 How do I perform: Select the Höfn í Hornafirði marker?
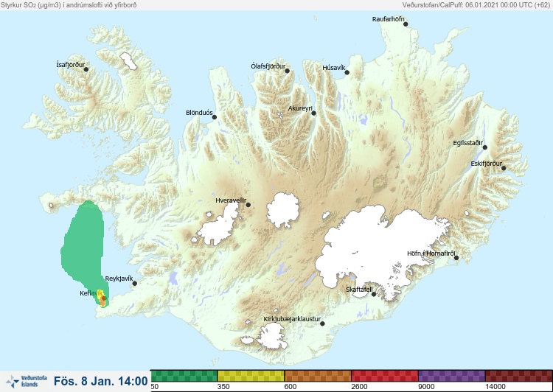click(x=456, y=258)
